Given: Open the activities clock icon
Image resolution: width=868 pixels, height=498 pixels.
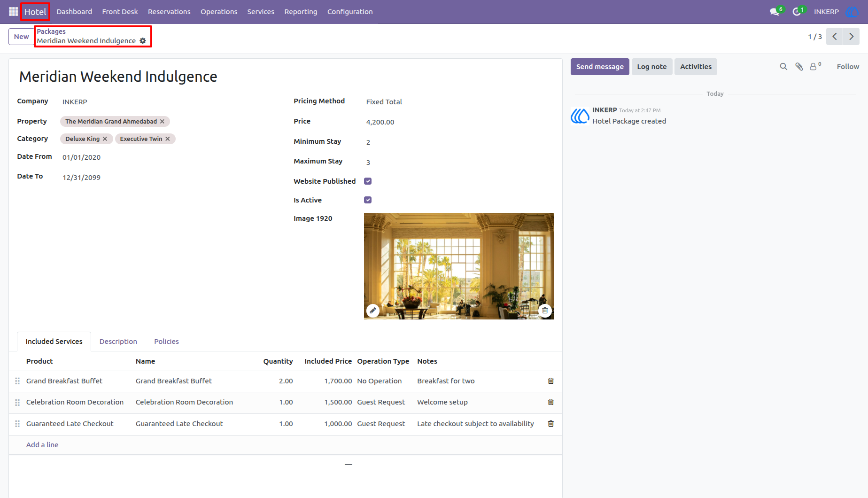Looking at the screenshot, I should (x=797, y=12).
